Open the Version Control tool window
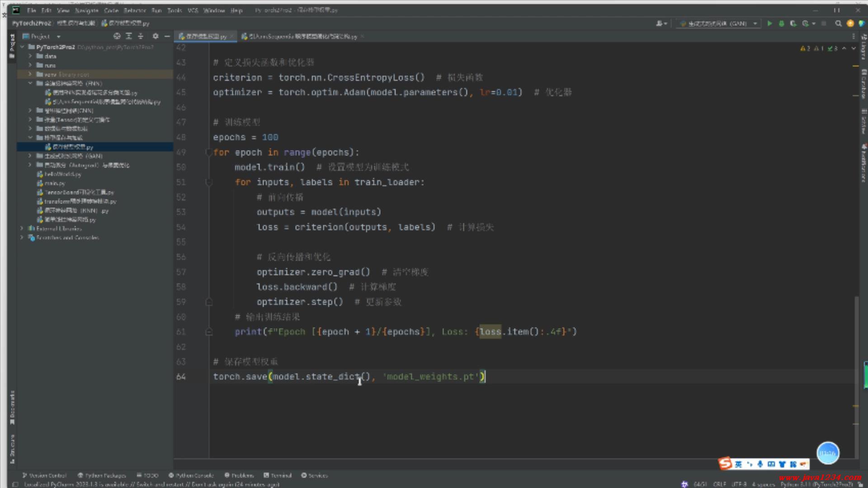Screen dimensions: 868x488 pos(44,475)
